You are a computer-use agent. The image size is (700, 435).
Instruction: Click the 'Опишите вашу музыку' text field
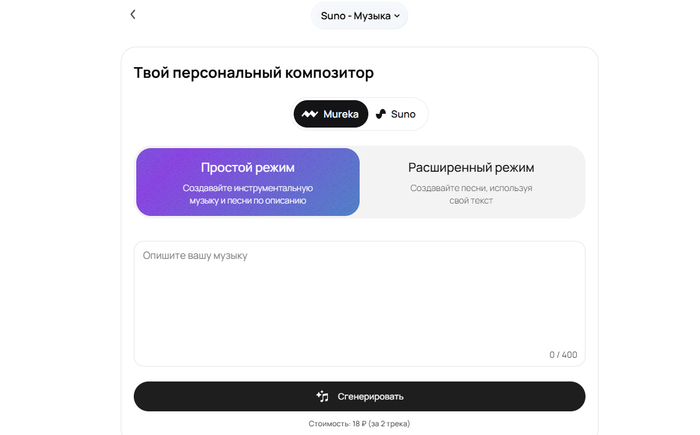click(359, 300)
